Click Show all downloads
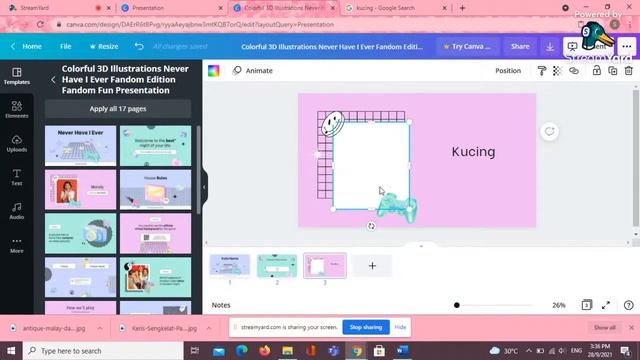Screen dimensions: 640x360 (604, 327)
